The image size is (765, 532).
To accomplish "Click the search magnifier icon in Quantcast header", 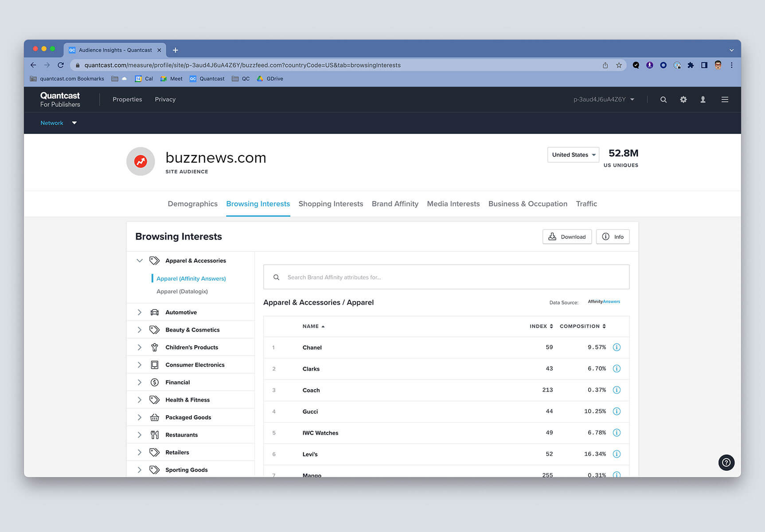I will [x=663, y=100].
